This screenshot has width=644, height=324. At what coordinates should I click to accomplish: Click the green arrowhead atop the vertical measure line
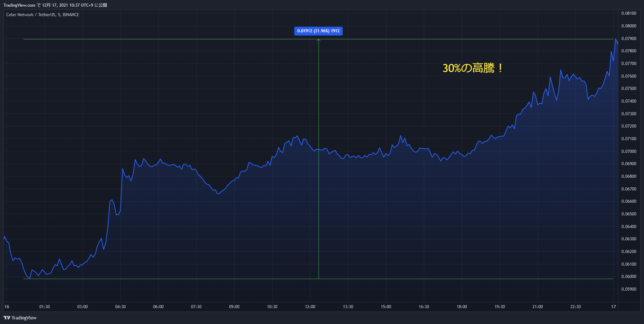click(x=318, y=40)
